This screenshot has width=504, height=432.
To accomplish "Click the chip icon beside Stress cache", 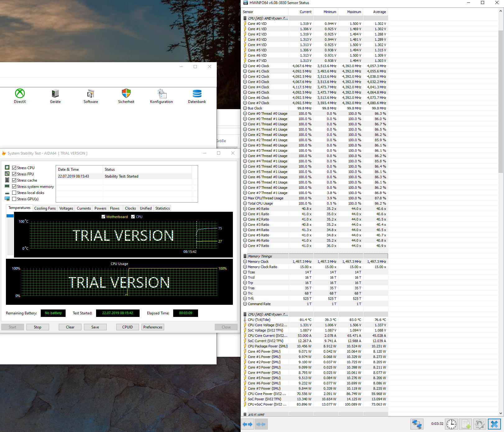I will pos(7,180).
